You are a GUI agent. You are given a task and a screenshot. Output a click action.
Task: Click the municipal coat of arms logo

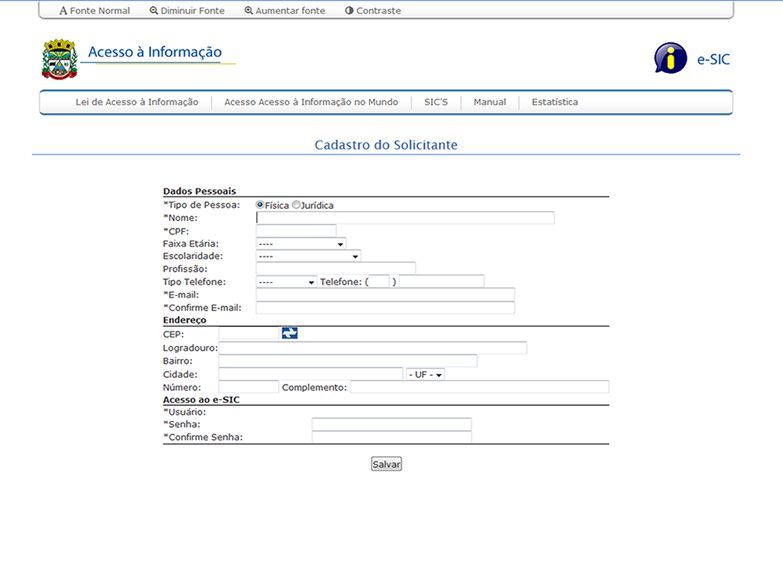59,59
